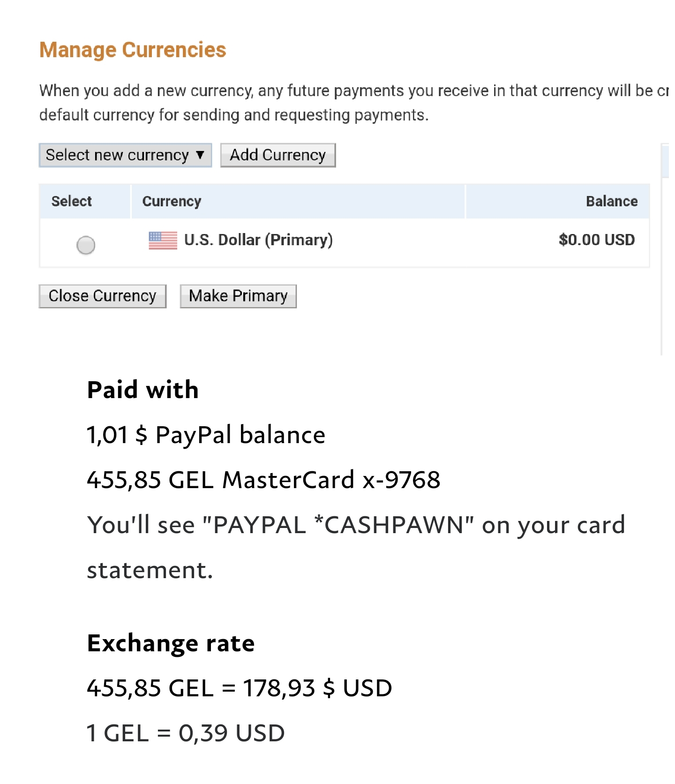This screenshot has width=675, height=784.
Task: Open the Select new currency dropdown
Action: (x=125, y=155)
